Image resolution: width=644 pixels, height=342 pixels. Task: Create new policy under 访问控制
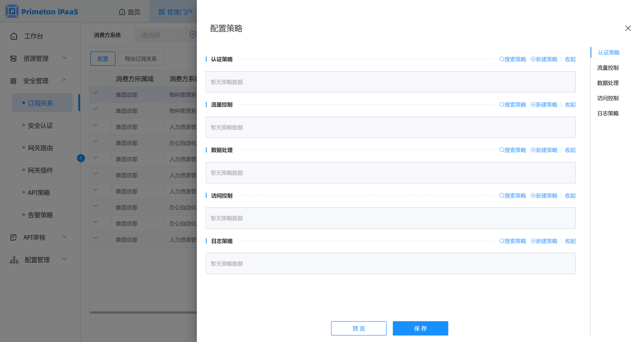point(544,195)
